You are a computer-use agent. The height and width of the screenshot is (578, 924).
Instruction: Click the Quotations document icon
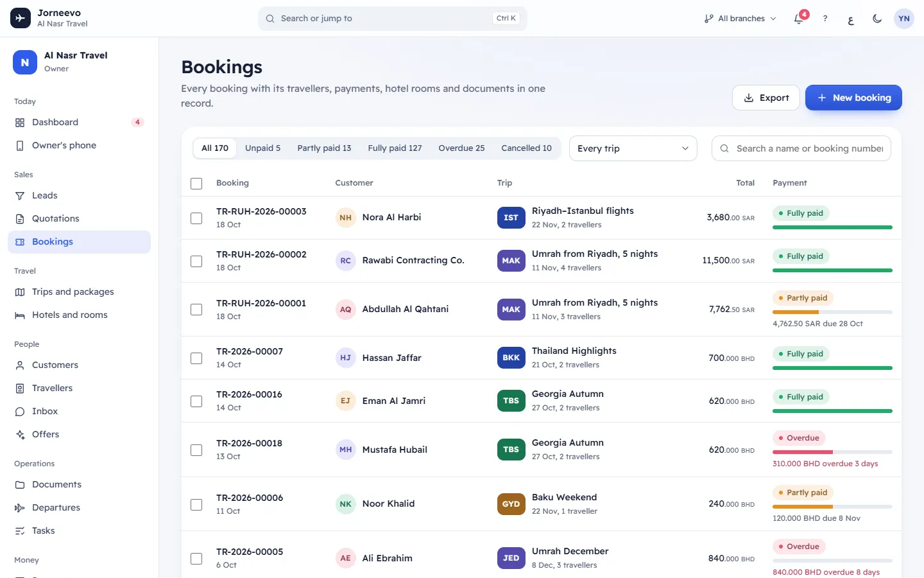click(x=20, y=219)
